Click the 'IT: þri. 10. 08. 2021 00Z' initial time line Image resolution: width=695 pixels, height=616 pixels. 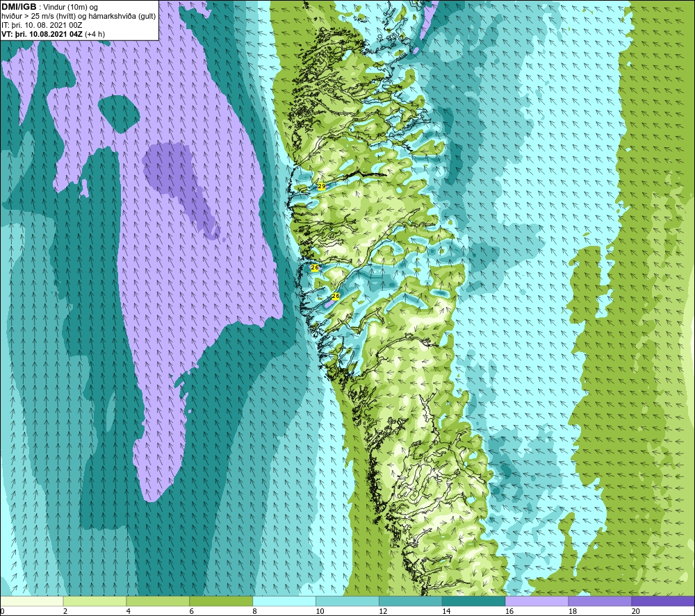(x=42, y=25)
